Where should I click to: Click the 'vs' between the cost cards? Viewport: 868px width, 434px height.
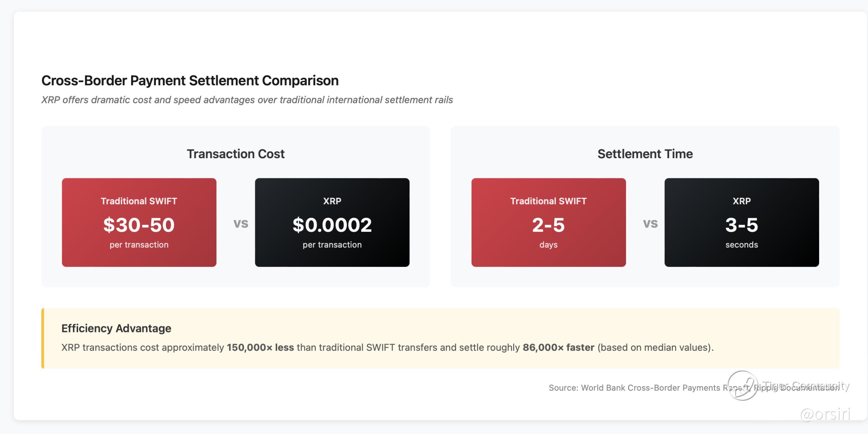(241, 223)
